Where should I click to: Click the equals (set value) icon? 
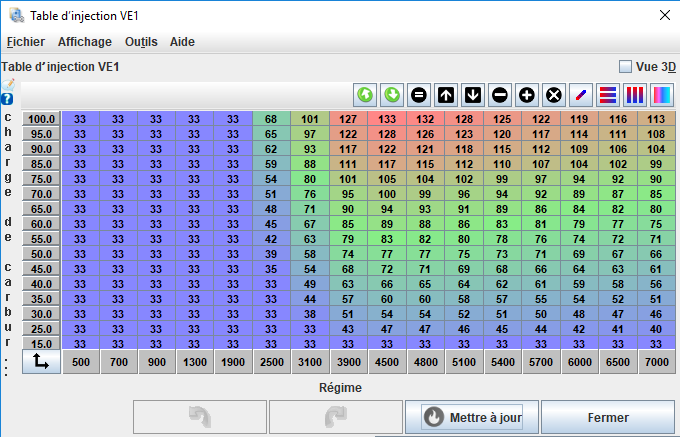pyautogui.click(x=419, y=95)
